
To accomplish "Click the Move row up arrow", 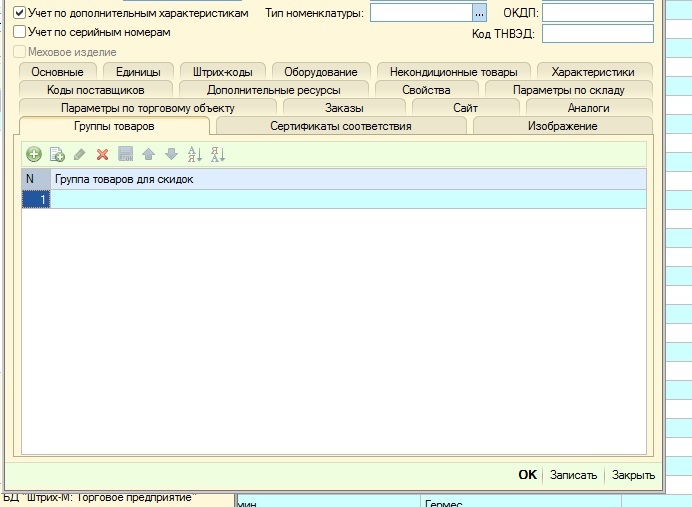I will coord(148,154).
